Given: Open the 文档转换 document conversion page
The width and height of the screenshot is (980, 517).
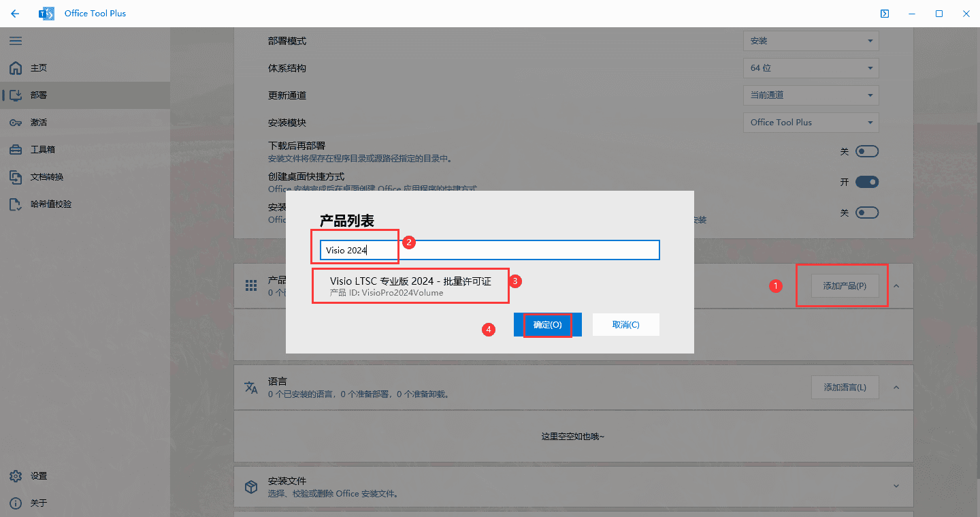Looking at the screenshot, I should (x=84, y=177).
